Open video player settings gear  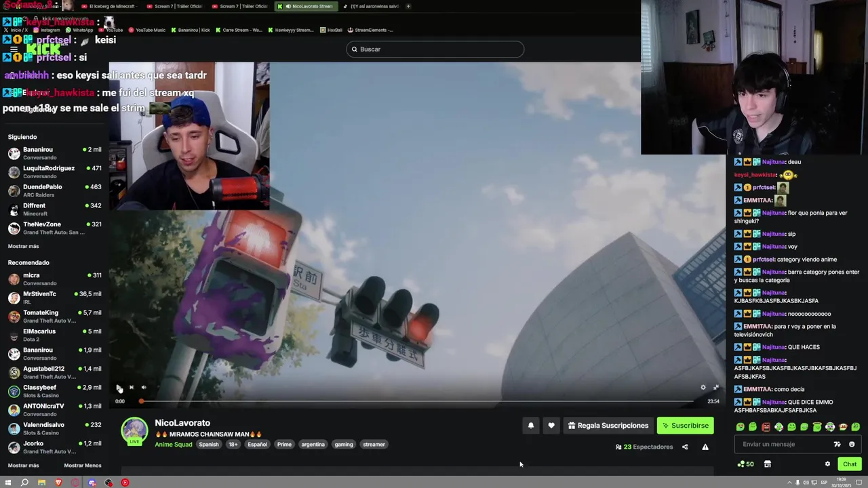click(x=703, y=388)
